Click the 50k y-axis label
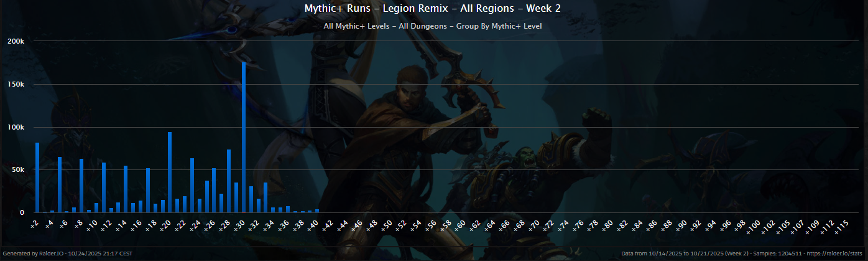This screenshot has width=868, height=261. coord(16,169)
